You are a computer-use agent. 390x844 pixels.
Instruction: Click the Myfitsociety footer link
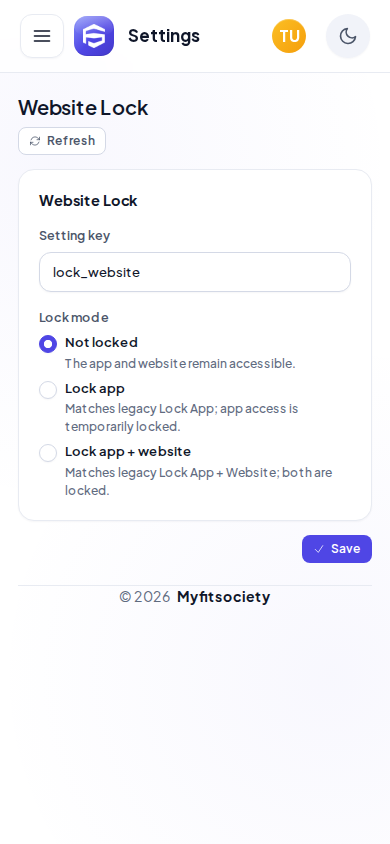coord(223,597)
